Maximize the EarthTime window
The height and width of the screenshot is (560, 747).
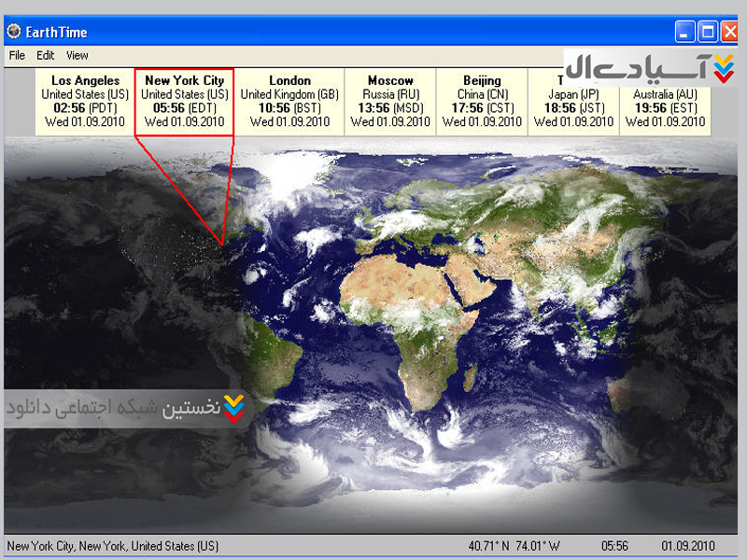pos(707,33)
